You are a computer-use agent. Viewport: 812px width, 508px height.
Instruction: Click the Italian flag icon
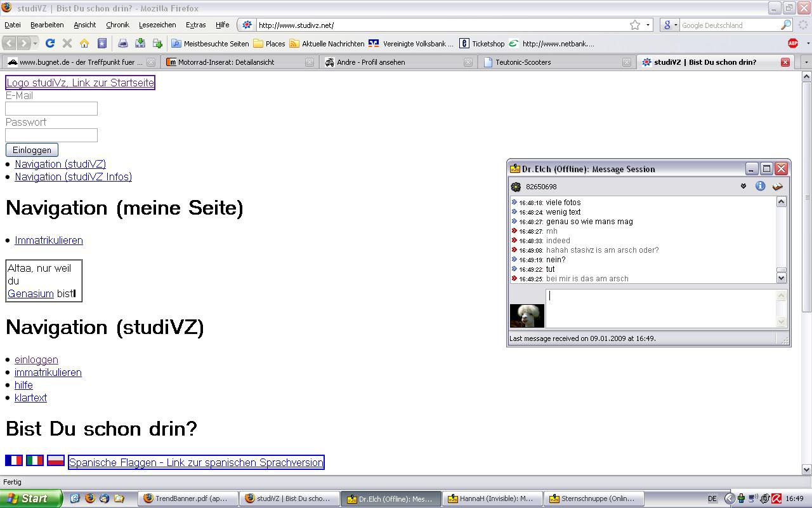35,460
